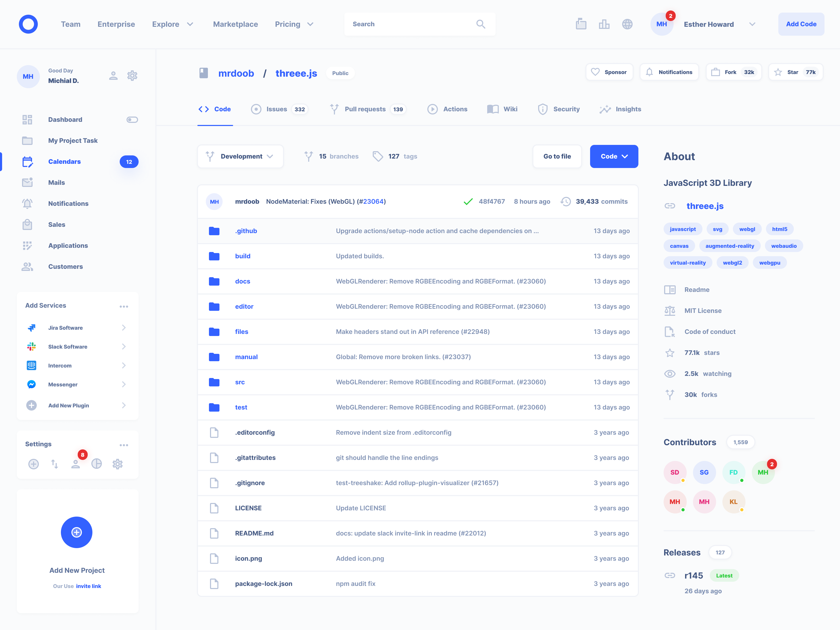Click the Intercom icon
Image resolution: width=840 pixels, height=630 pixels.
(31, 366)
